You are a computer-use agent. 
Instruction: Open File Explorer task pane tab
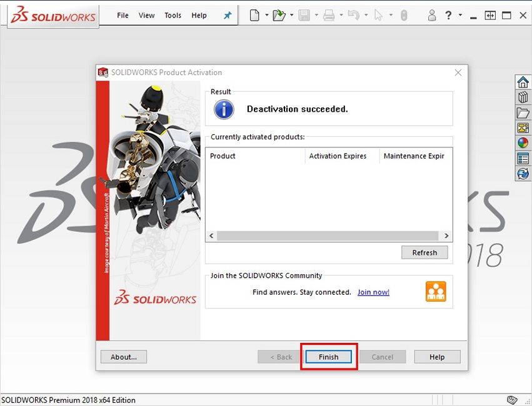tap(523, 113)
